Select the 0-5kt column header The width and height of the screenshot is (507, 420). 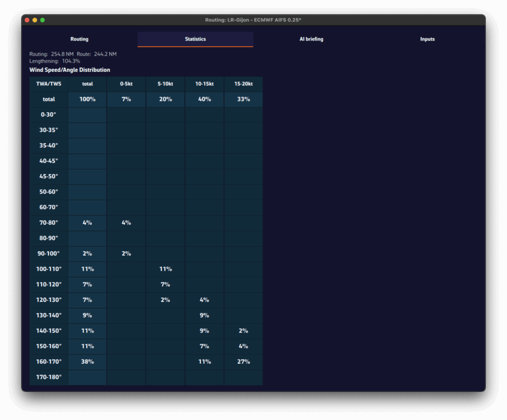click(x=126, y=84)
